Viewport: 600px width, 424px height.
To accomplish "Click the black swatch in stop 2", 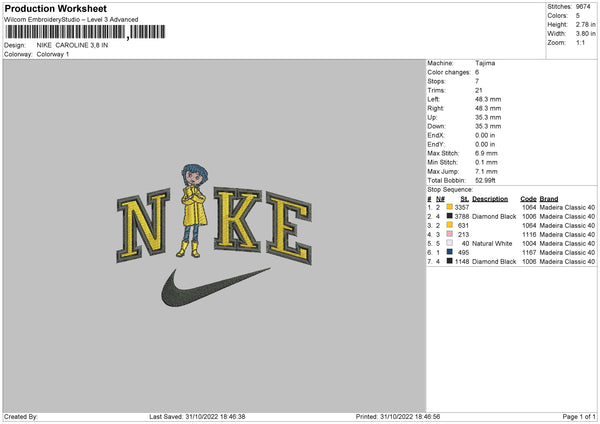I will click(x=449, y=216).
